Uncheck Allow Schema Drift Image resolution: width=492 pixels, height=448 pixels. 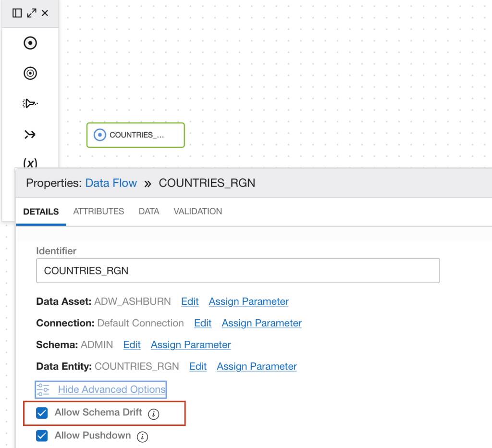(41, 412)
